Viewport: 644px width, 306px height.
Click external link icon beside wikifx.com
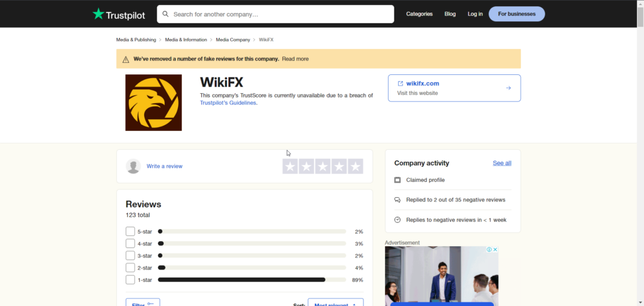click(401, 84)
